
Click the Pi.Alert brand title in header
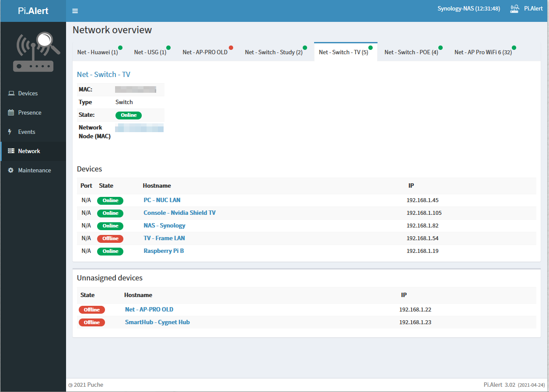point(33,11)
